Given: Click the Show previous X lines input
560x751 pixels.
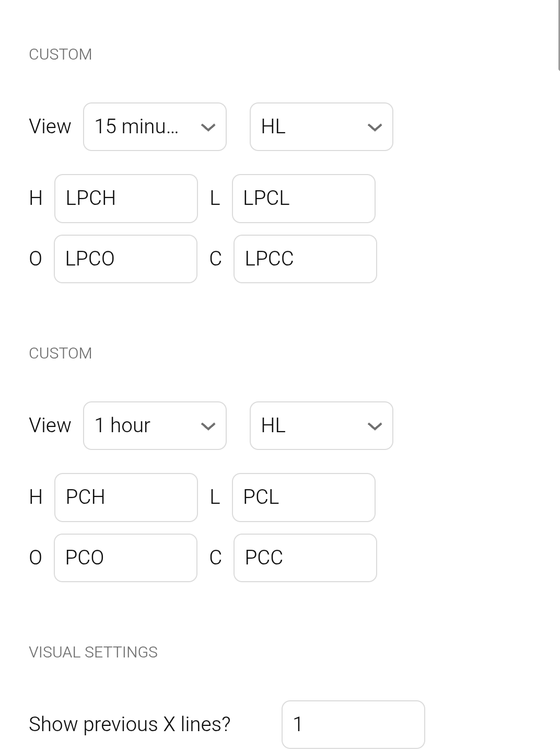Looking at the screenshot, I should [353, 724].
